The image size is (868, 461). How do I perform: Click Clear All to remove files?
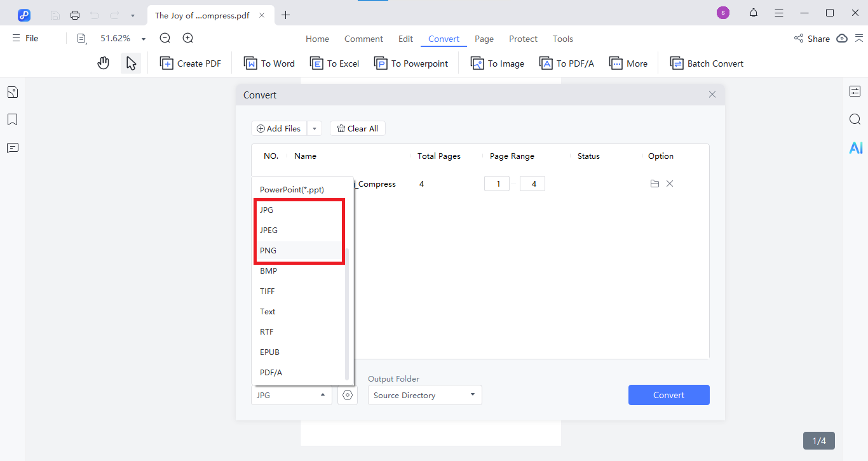(x=357, y=128)
